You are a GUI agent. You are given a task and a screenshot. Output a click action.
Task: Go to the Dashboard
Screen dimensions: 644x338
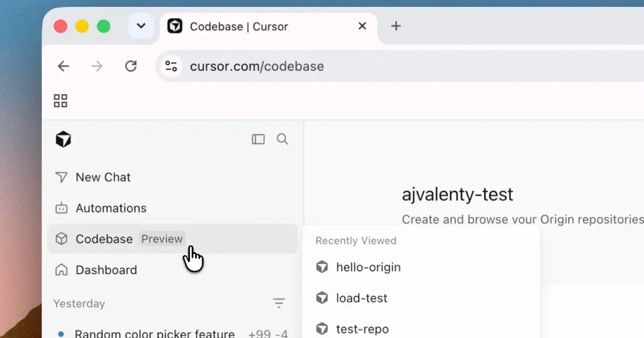tap(172, 270)
